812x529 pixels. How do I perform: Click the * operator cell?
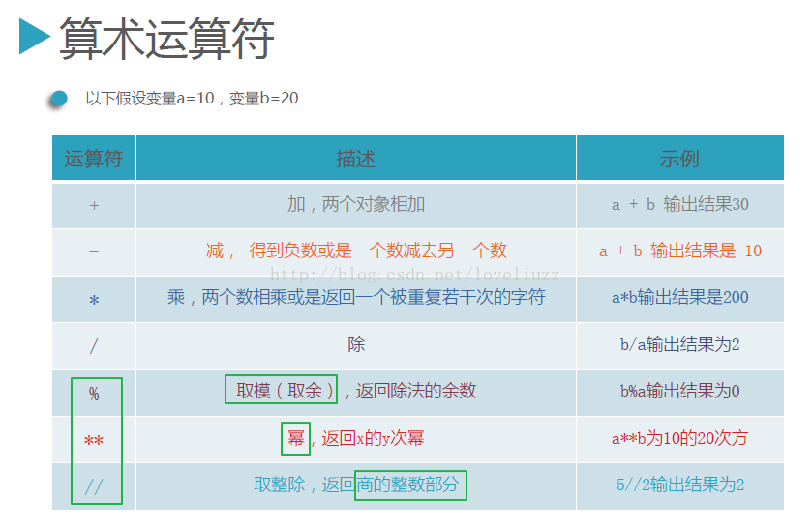pyautogui.click(x=94, y=299)
